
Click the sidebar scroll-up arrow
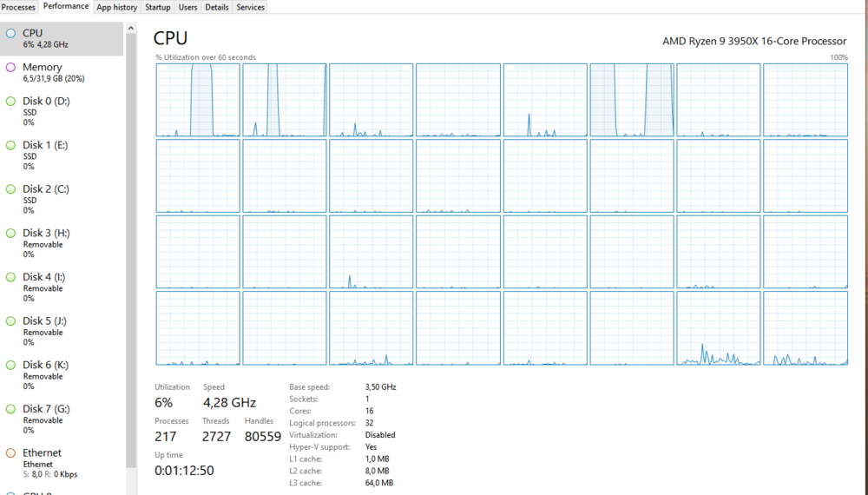131,28
